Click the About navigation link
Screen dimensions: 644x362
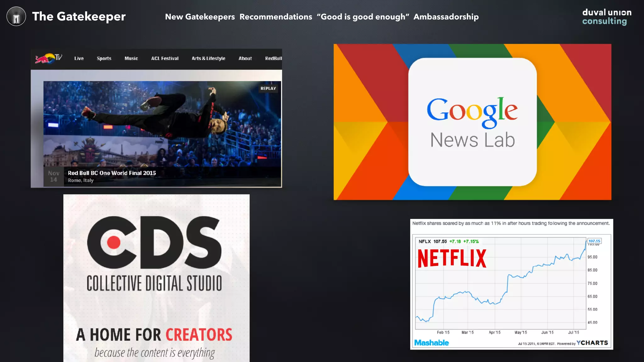[x=245, y=58]
